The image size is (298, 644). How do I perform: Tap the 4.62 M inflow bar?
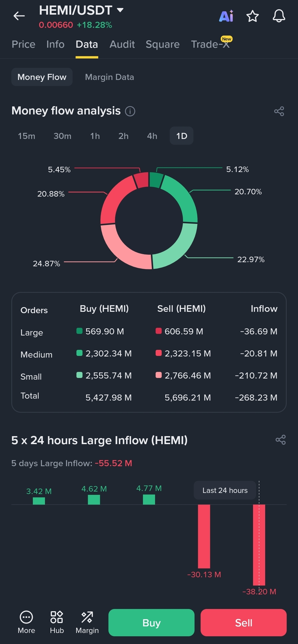[94, 500]
